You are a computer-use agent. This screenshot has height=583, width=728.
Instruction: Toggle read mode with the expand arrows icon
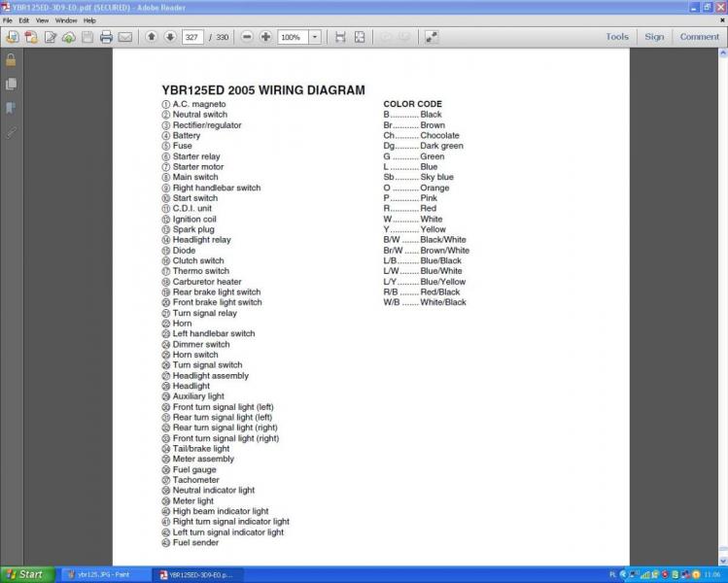432,37
